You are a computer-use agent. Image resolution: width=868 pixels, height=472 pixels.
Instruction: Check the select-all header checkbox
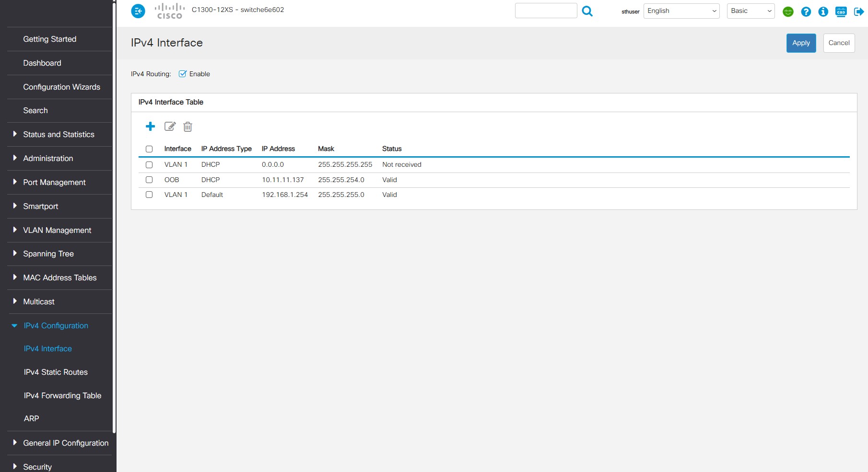[x=149, y=149]
